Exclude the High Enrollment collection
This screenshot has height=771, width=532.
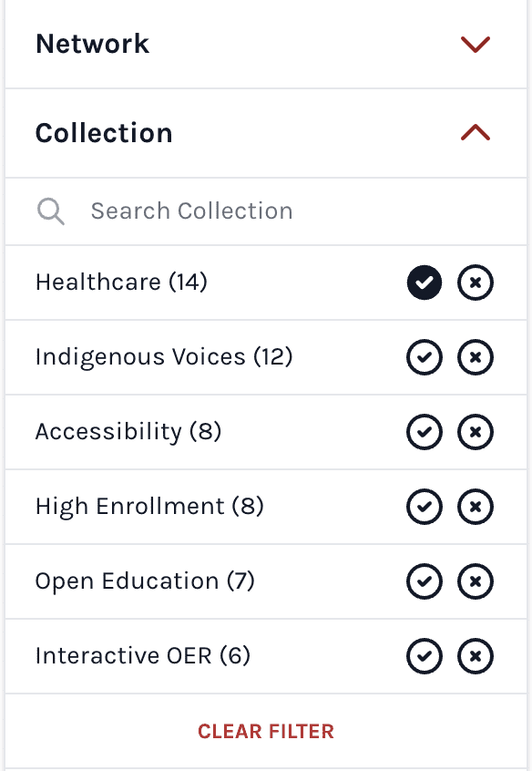476,507
